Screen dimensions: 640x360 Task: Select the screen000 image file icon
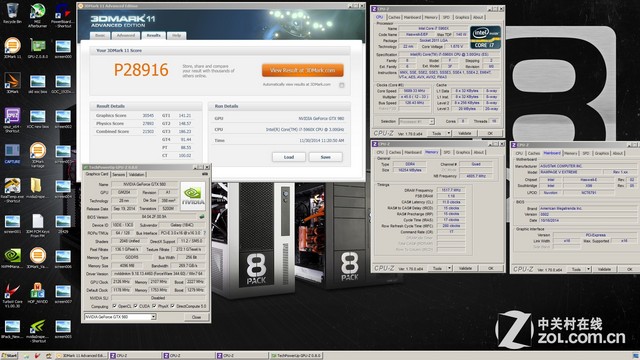click(63, 49)
